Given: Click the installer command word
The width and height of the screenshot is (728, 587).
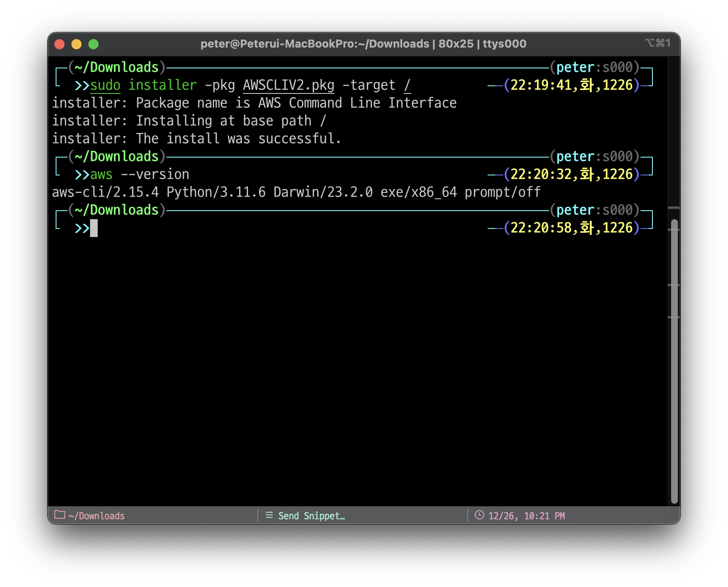Looking at the screenshot, I should [163, 85].
